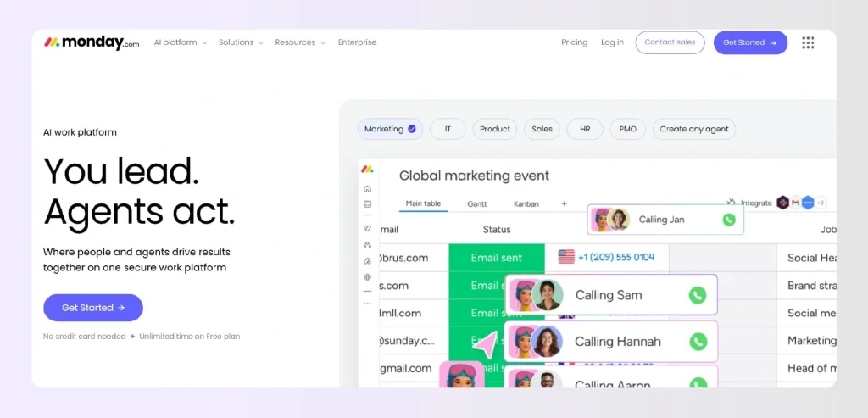Select the PMO agent chip

pos(628,129)
